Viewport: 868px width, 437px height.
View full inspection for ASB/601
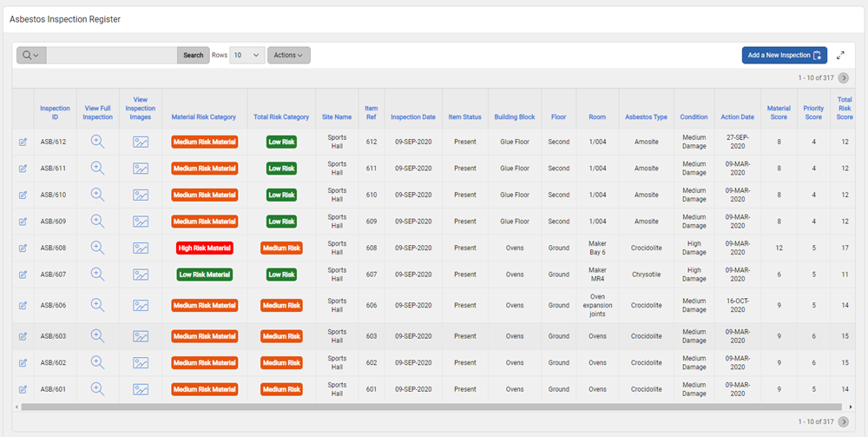point(98,389)
